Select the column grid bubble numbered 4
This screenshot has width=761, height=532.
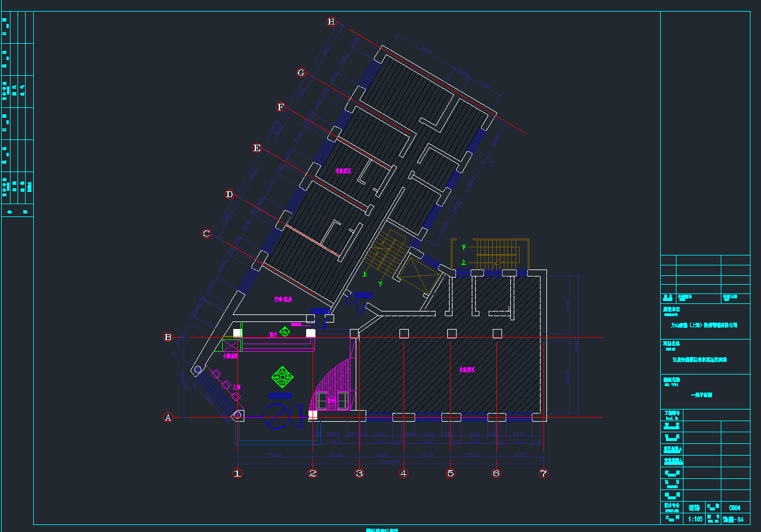pos(403,474)
